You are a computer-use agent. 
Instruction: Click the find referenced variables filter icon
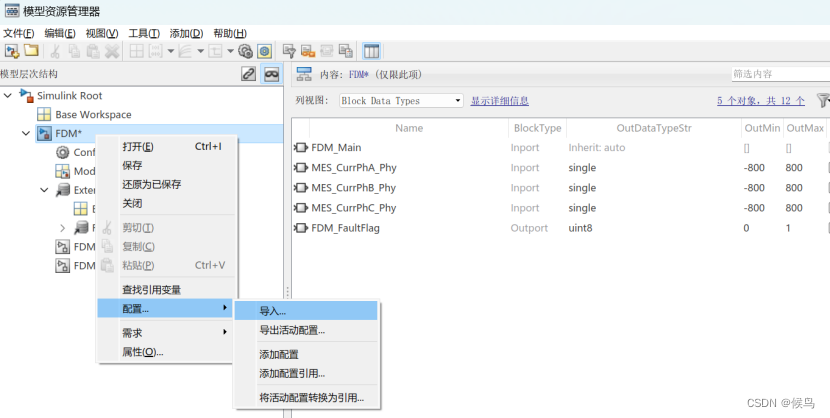click(x=289, y=51)
